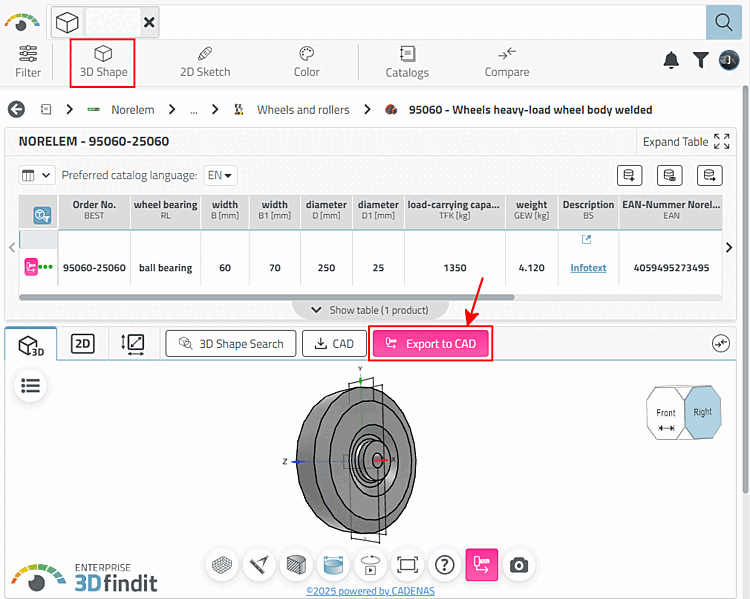Toggle the section cut view
This screenshot has width=750, height=599.
pos(296,565)
